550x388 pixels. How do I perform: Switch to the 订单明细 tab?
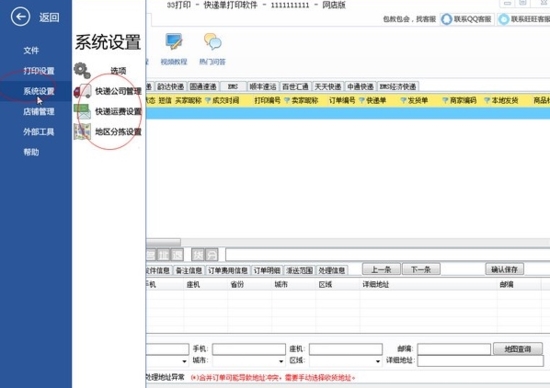pos(267,270)
